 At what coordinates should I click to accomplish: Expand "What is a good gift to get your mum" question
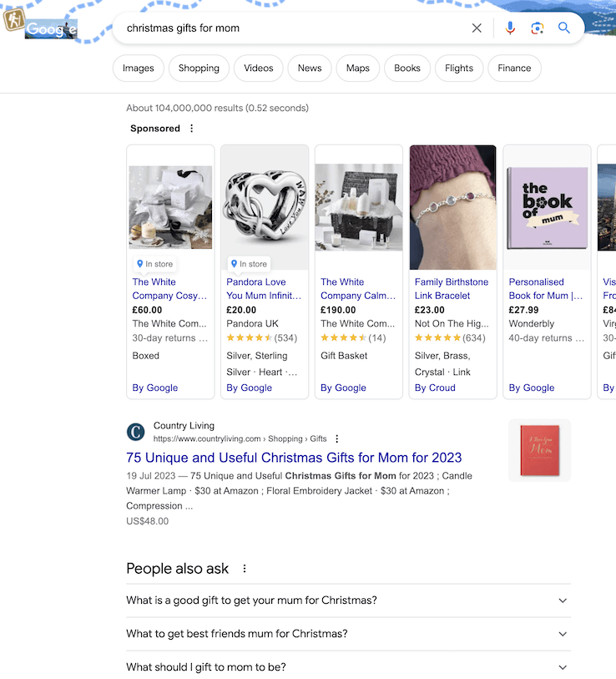pos(563,600)
